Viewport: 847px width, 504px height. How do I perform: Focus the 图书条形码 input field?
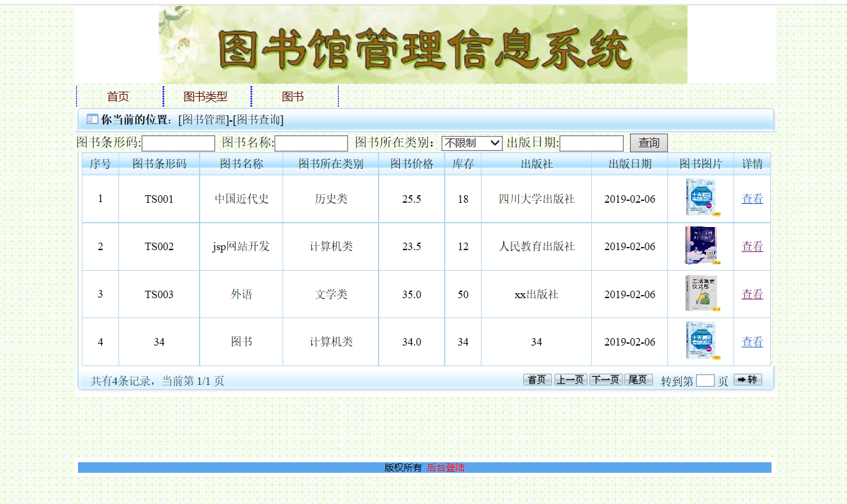point(178,143)
